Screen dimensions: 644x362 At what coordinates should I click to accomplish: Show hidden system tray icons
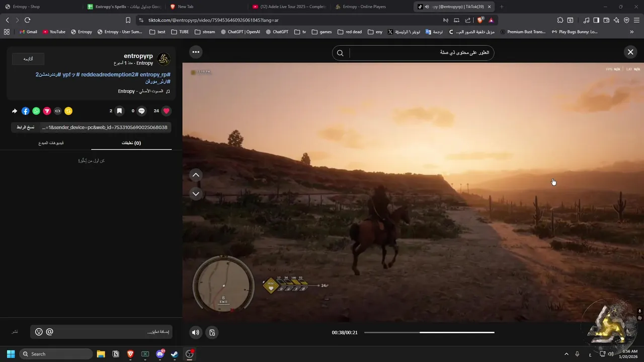coord(567,354)
